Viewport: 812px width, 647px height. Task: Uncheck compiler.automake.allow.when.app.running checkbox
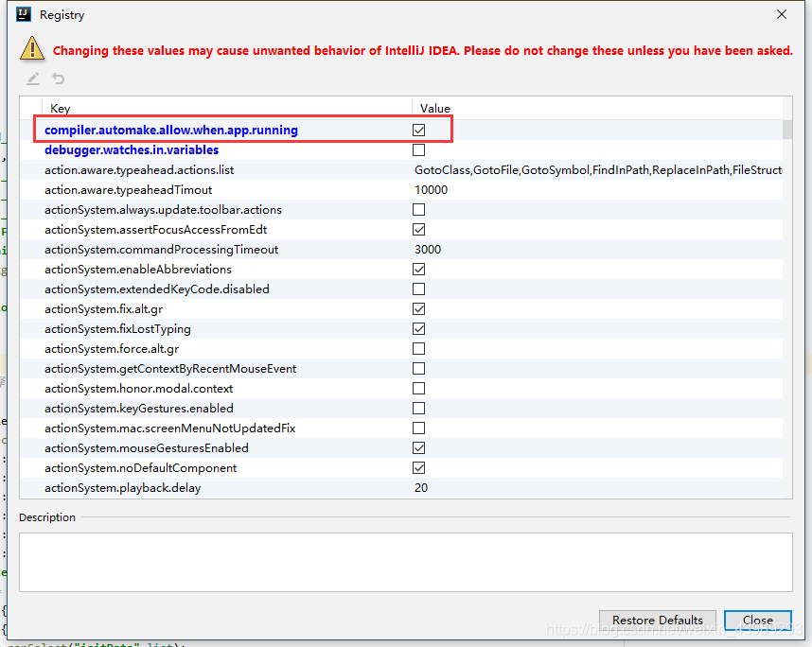tap(419, 130)
